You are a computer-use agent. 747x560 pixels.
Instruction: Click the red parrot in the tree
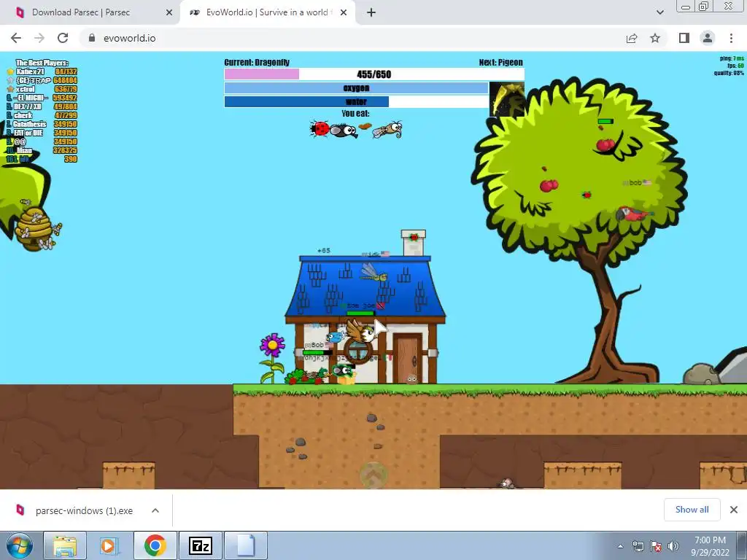pos(632,214)
